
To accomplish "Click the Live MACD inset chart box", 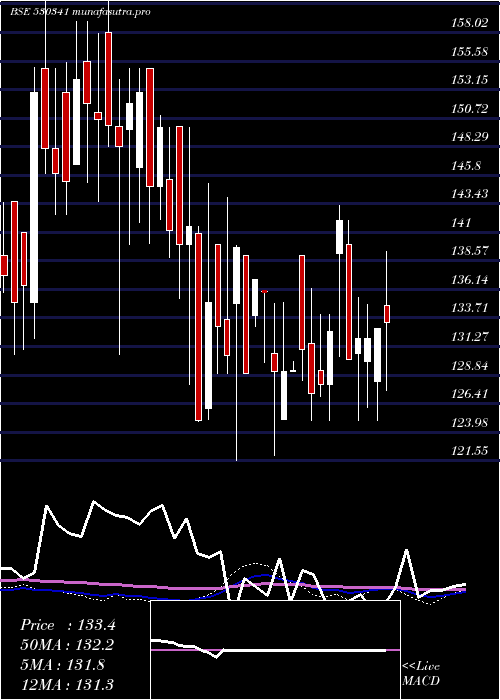I will point(275,650).
